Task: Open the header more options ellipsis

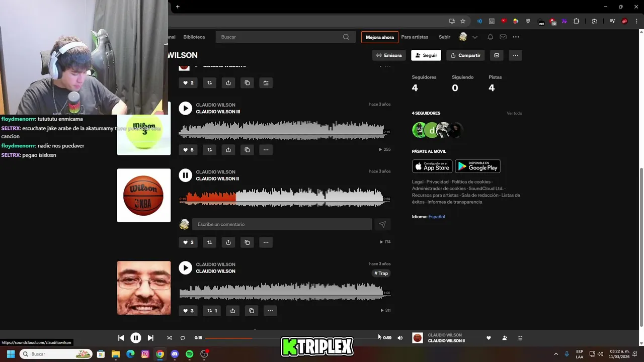Action: pyautogui.click(x=516, y=37)
